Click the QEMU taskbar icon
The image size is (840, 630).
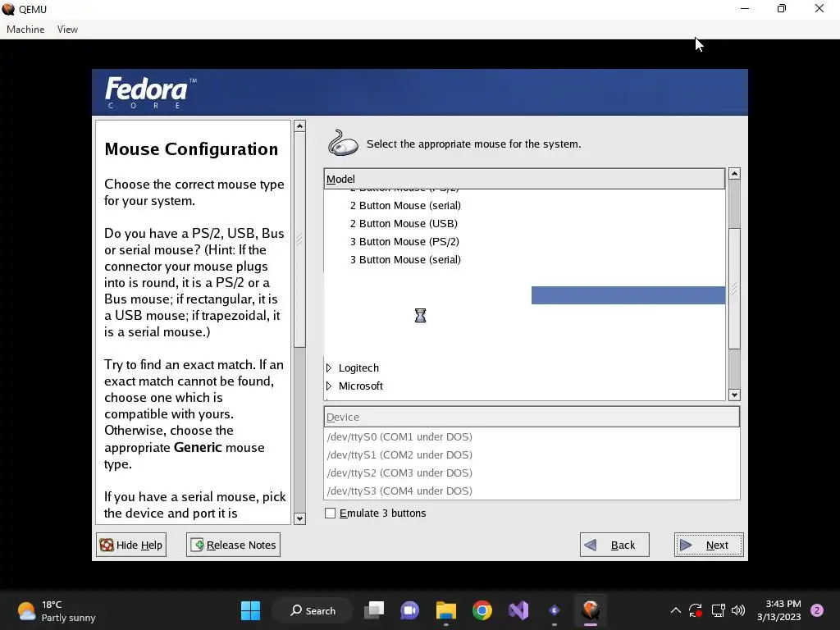pos(591,610)
